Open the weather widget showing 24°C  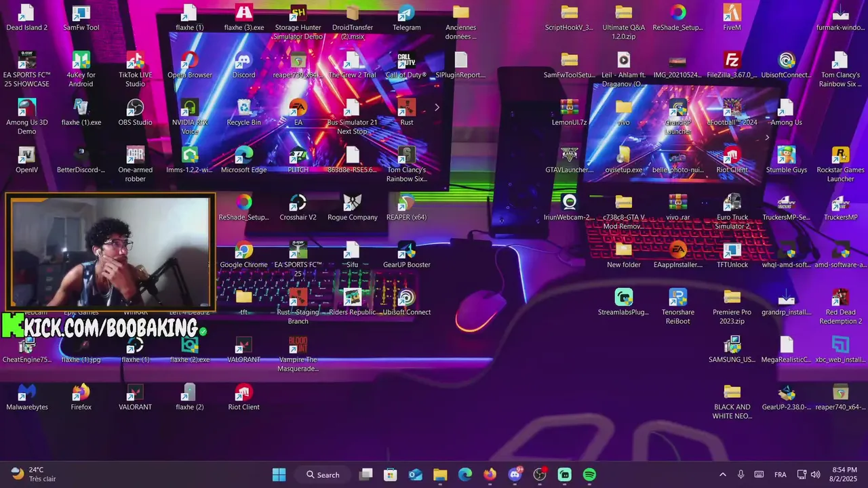pyautogui.click(x=34, y=474)
